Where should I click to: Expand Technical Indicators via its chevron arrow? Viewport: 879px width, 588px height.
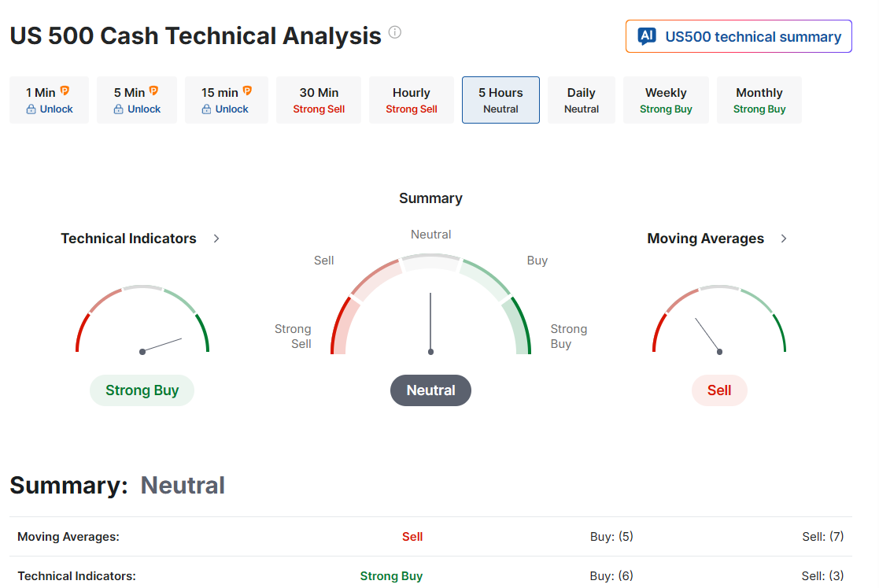pyautogui.click(x=216, y=239)
